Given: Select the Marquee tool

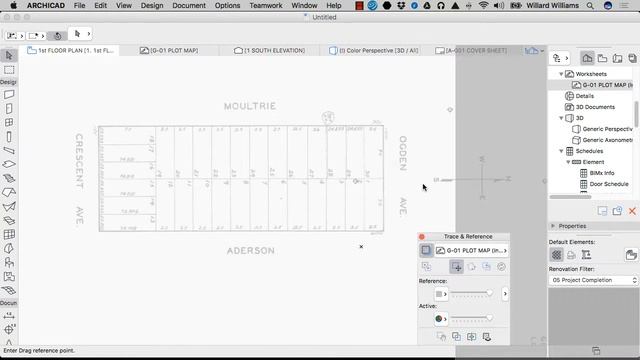Looking at the screenshot, I should coord(9,70).
